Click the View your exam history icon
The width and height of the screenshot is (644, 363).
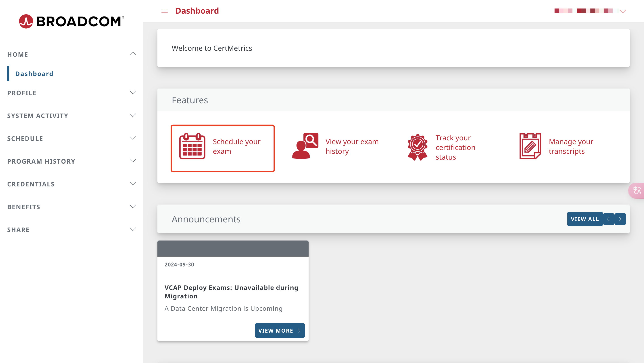[x=305, y=146]
